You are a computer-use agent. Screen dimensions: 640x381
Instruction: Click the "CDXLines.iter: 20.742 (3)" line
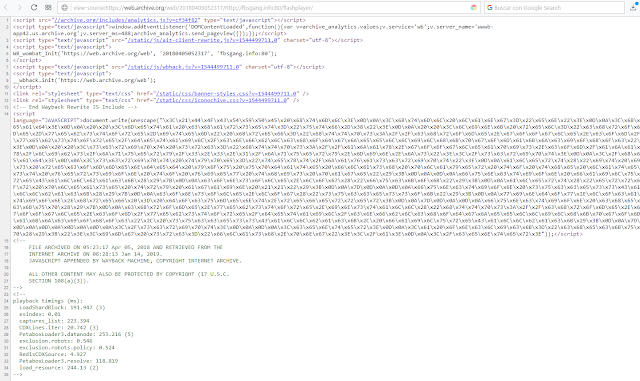pos(59,328)
